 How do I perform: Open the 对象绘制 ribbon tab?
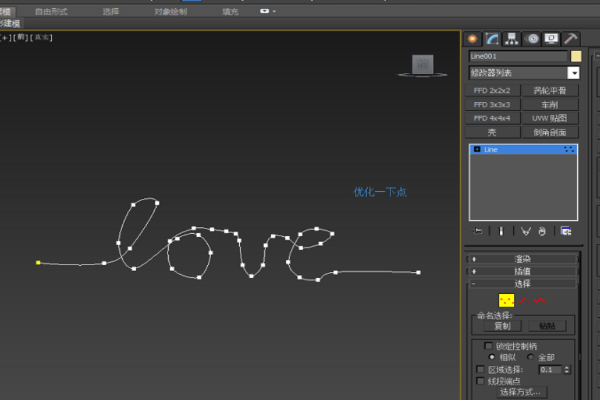click(x=170, y=11)
